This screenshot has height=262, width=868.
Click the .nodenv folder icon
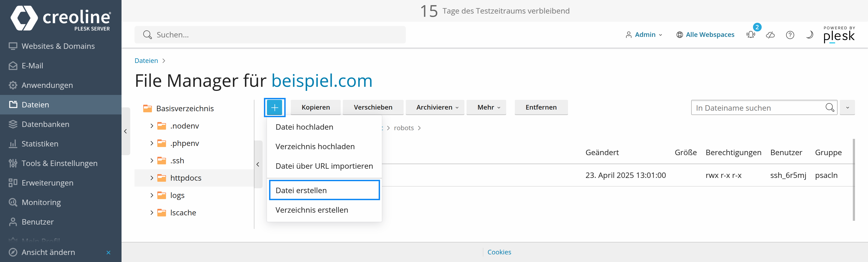162,126
